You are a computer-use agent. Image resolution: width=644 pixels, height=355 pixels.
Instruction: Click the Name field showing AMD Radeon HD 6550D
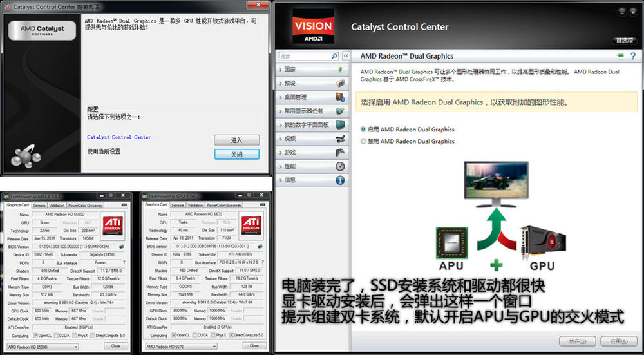pyautogui.click(x=65, y=215)
